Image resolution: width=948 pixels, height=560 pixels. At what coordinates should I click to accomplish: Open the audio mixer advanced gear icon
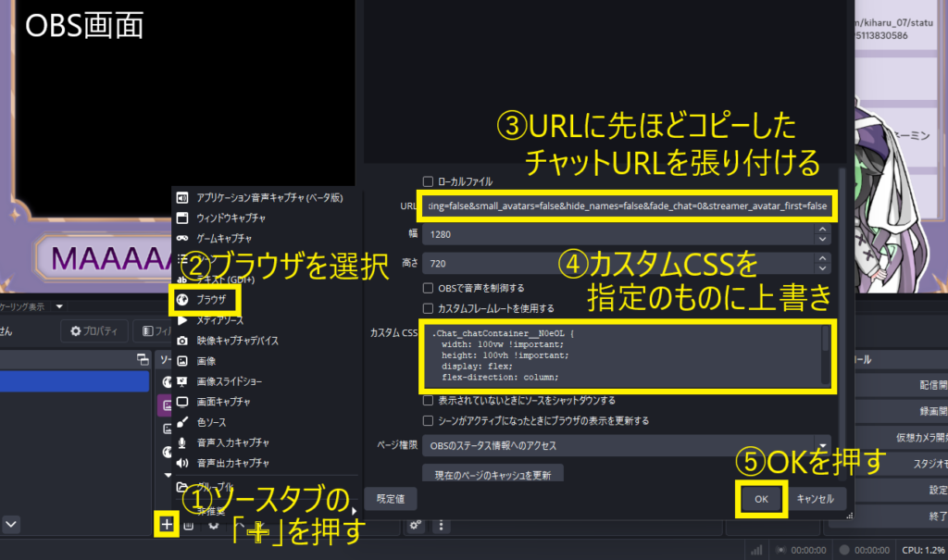tap(415, 525)
